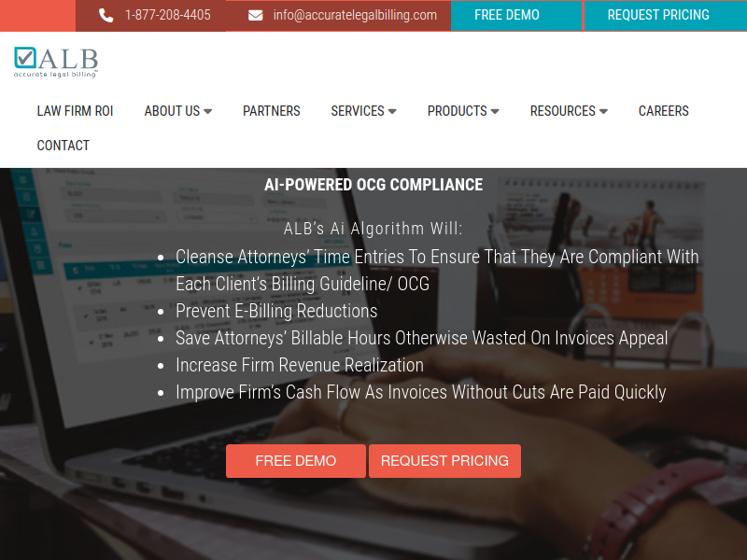747x560 pixels.
Task: Click the orange Request Pricing hero button
Action: click(x=445, y=461)
